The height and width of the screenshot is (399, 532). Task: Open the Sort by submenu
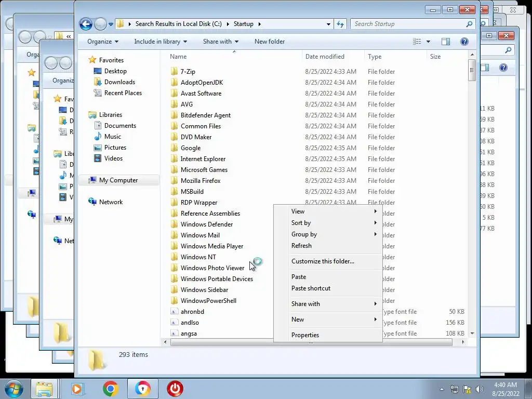328,223
